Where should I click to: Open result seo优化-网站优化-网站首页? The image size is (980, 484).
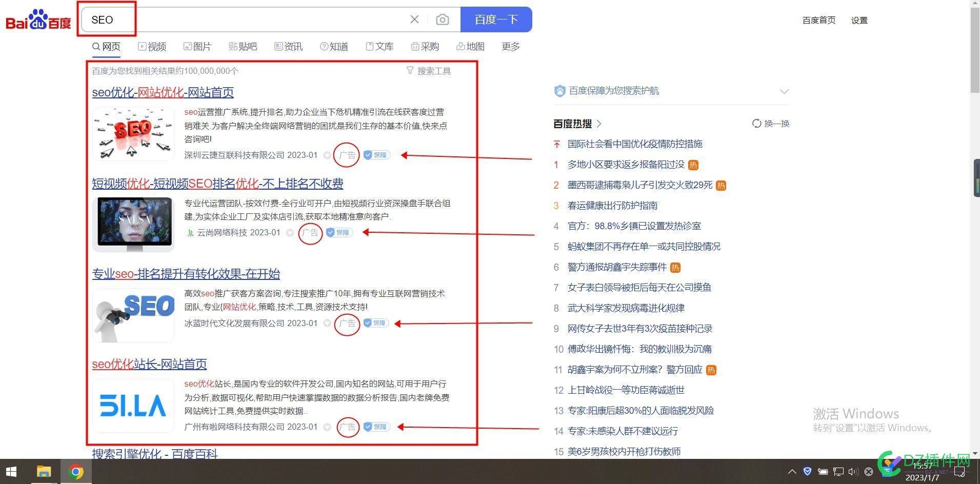[x=163, y=92]
